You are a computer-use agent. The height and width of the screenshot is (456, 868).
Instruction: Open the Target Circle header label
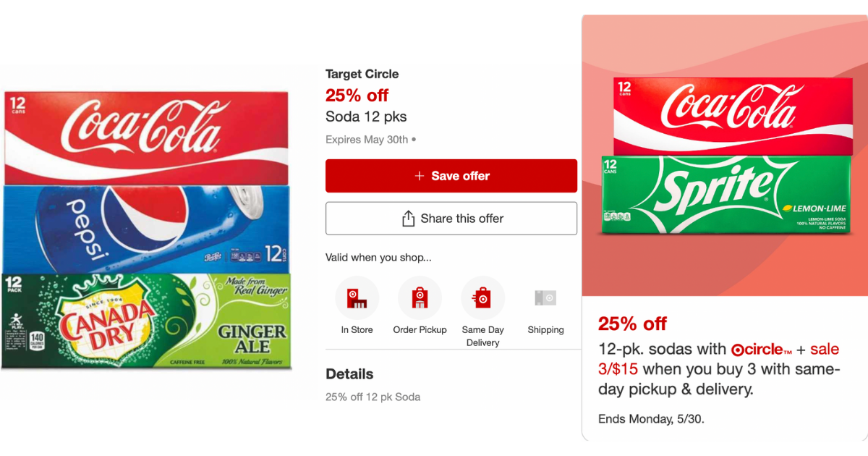click(362, 74)
